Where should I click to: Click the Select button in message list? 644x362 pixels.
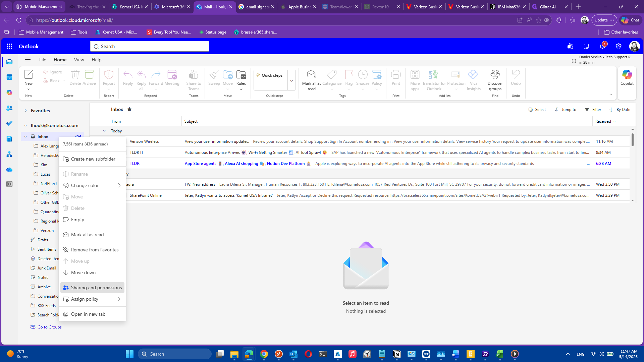(x=537, y=110)
